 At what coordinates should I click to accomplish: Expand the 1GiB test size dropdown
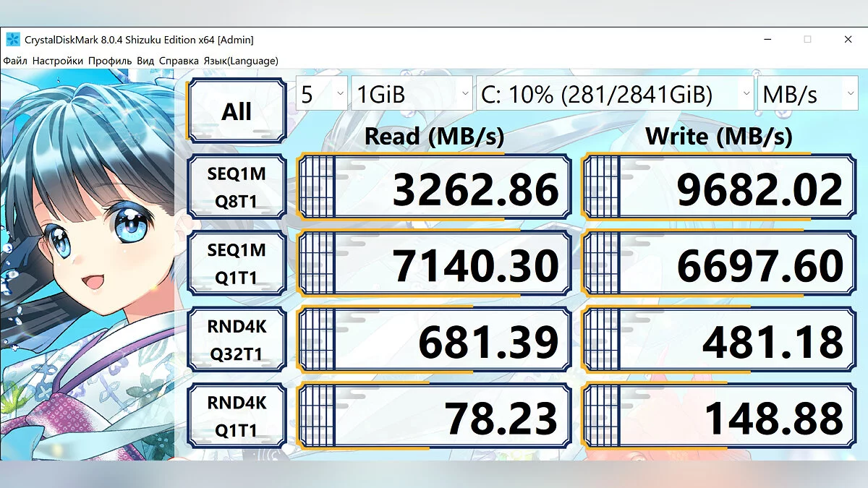[x=412, y=95]
